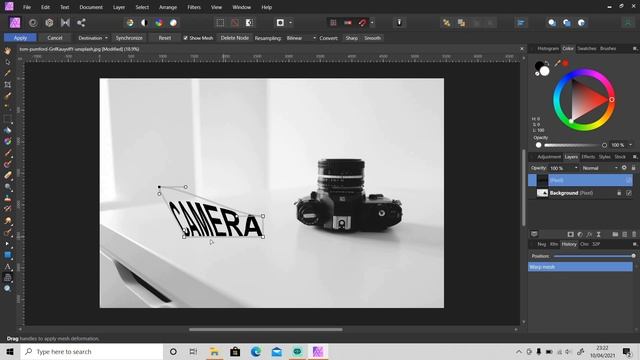Click the Cancel button
The image size is (640, 360).
tap(55, 38)
